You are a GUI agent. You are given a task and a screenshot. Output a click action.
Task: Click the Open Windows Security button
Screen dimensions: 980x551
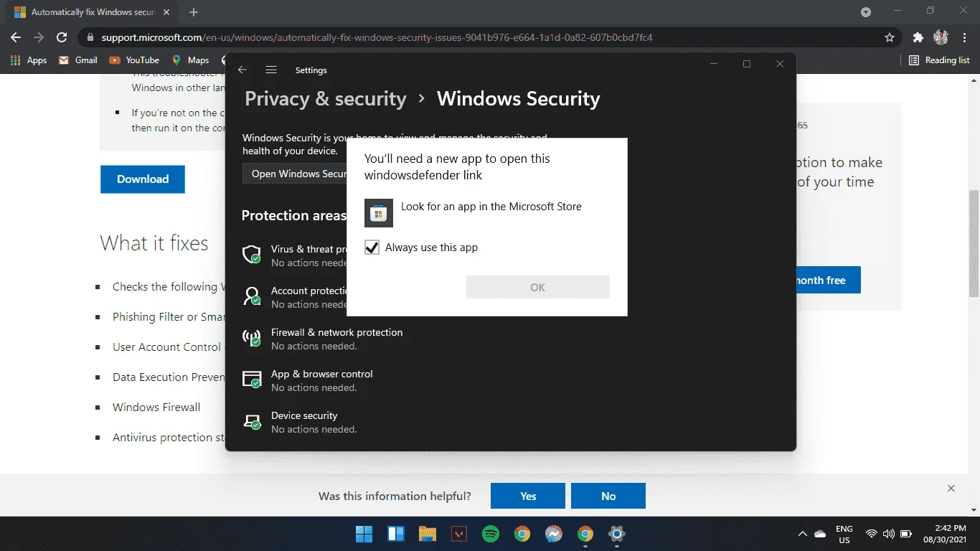pos(295,174)
